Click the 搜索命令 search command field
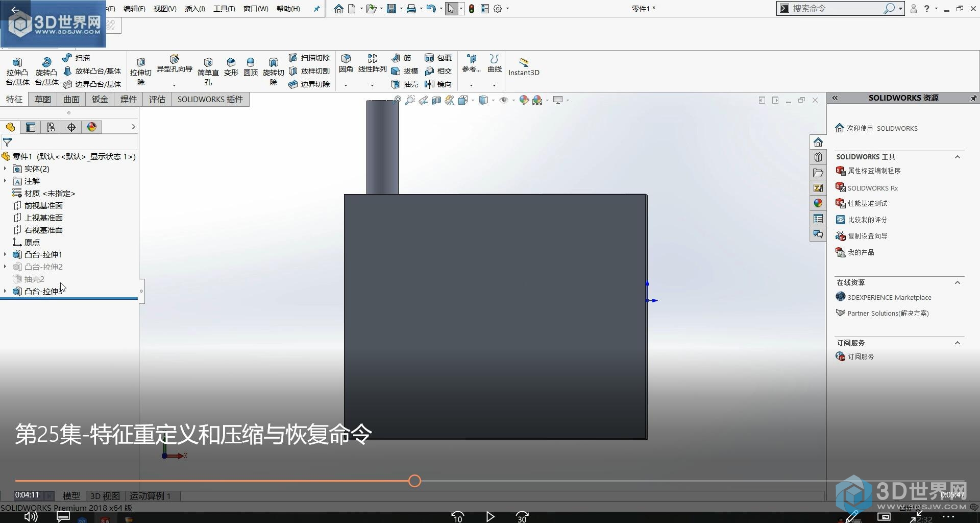The width and height of the screenshot is (980, 523). point(836,9)
